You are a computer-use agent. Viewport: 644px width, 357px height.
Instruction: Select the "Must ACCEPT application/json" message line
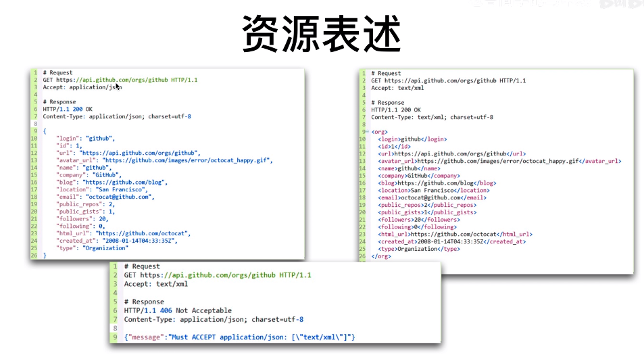[239, 337]
